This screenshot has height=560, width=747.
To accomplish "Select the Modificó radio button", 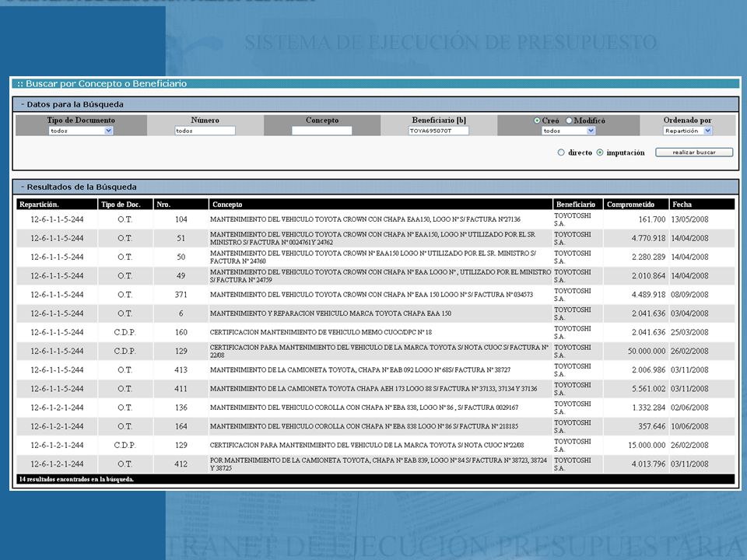I will 569,121.
